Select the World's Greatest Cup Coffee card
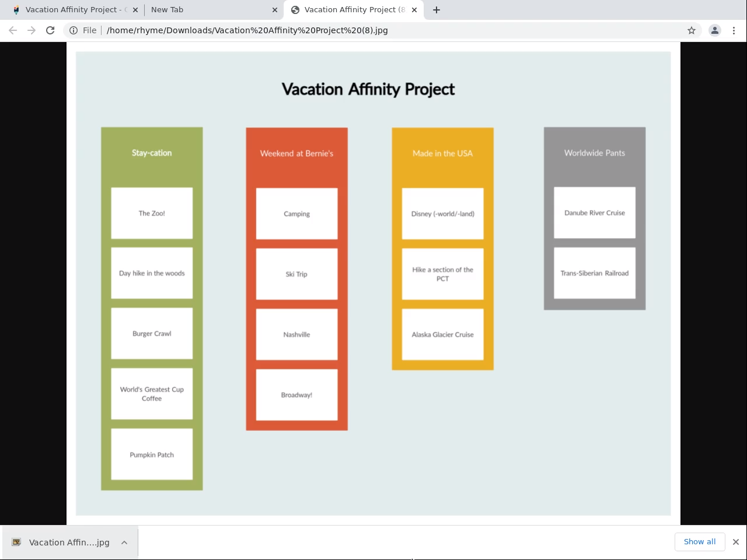 (x=152, y=394)
